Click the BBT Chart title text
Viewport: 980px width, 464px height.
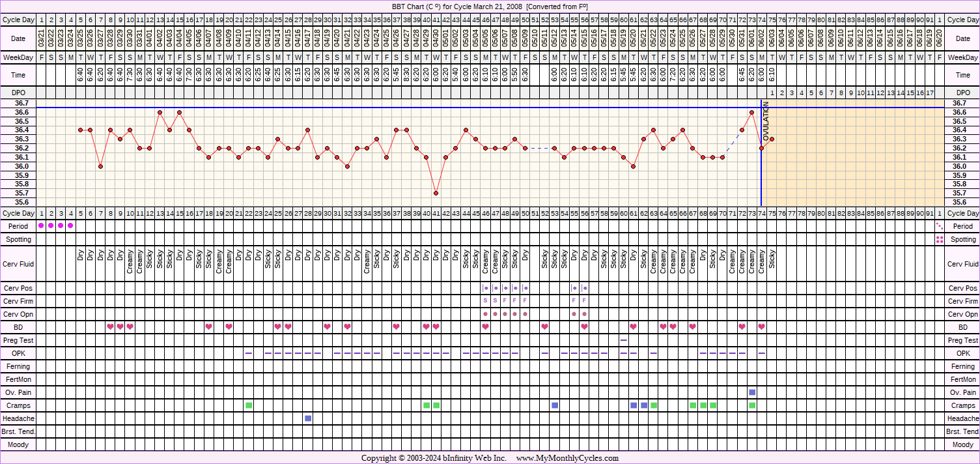(490, 6)
